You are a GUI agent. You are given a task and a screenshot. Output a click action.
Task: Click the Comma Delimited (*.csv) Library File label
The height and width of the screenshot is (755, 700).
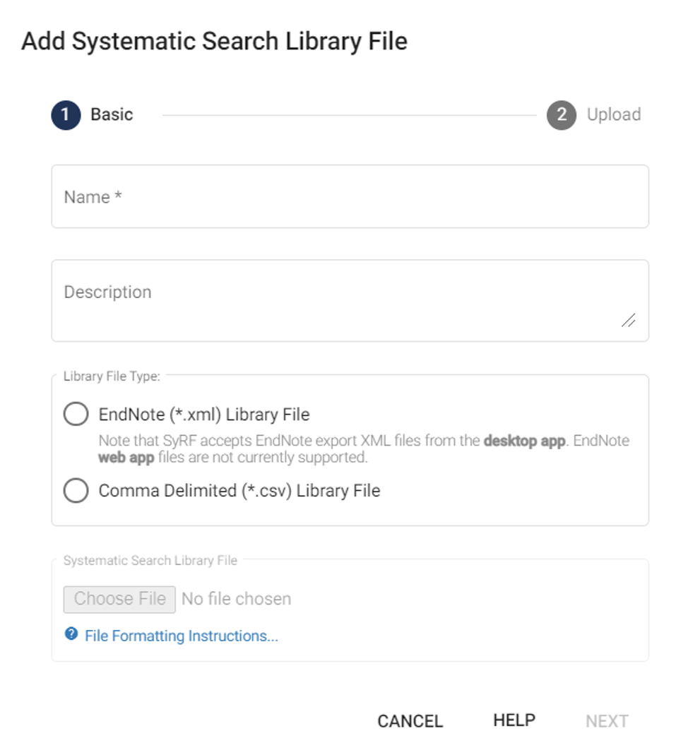pos(239,491)
